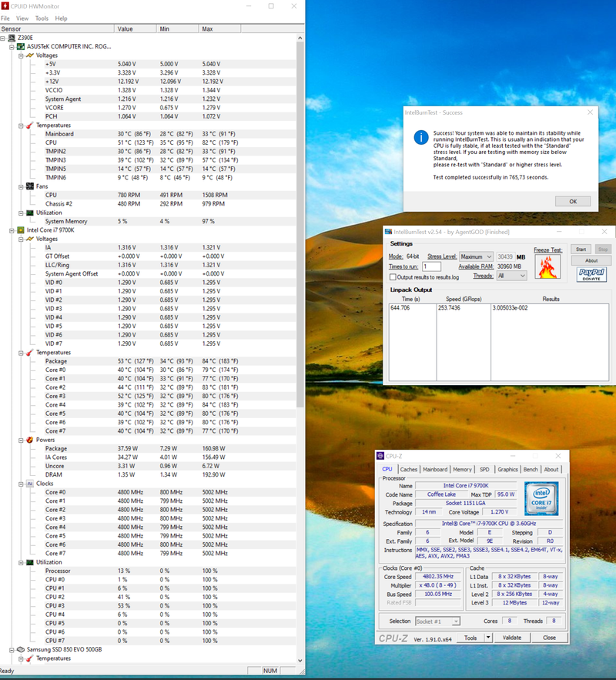Click the CPU Utilization icon
The width and height of the screenshot is (616, 680).
29,562
